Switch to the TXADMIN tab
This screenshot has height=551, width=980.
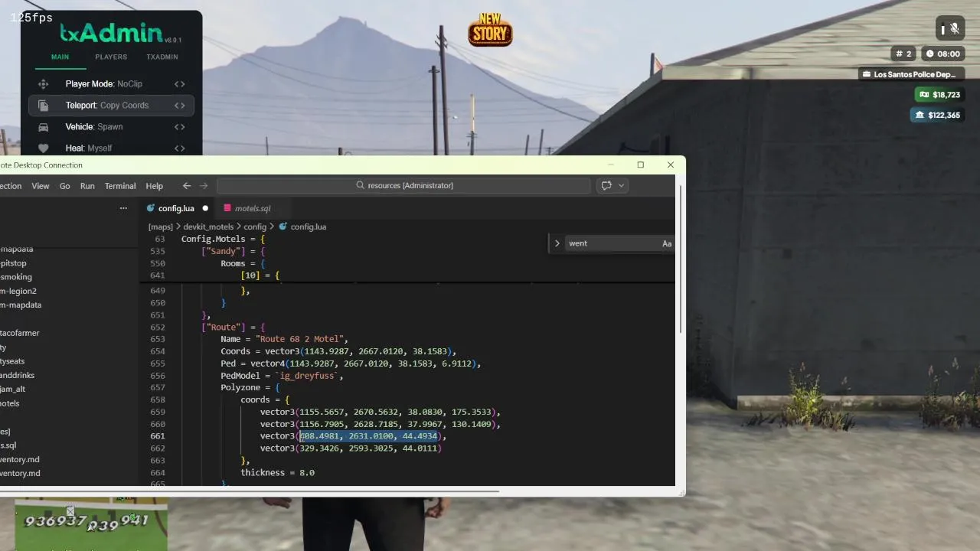coord(162,57)
